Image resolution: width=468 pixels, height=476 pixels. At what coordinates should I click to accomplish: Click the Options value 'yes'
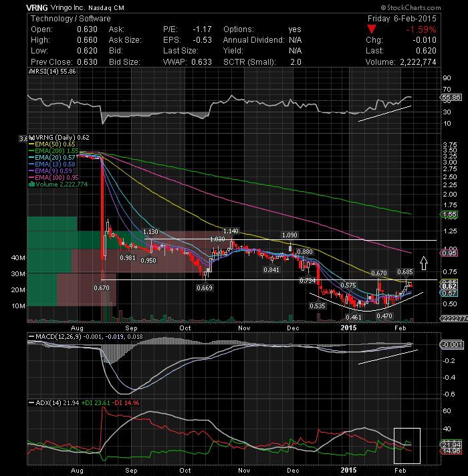pyautogui.click(x=295, y=29)
